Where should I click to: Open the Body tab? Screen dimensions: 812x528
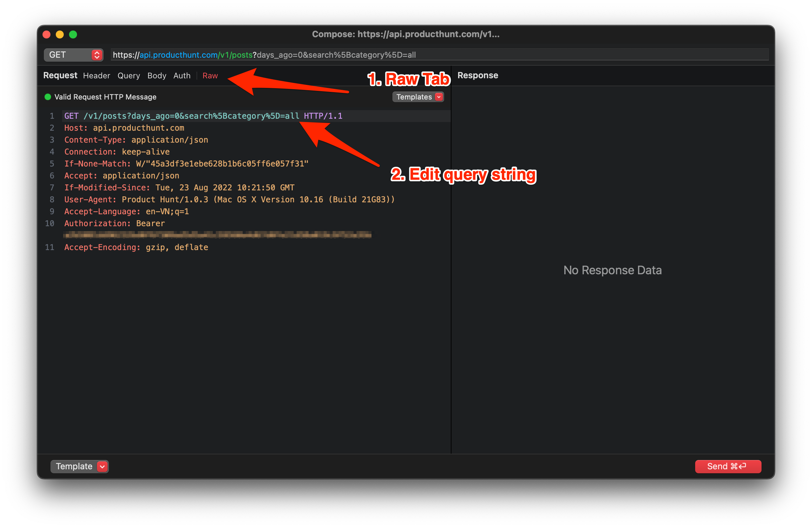click(157, 76)
